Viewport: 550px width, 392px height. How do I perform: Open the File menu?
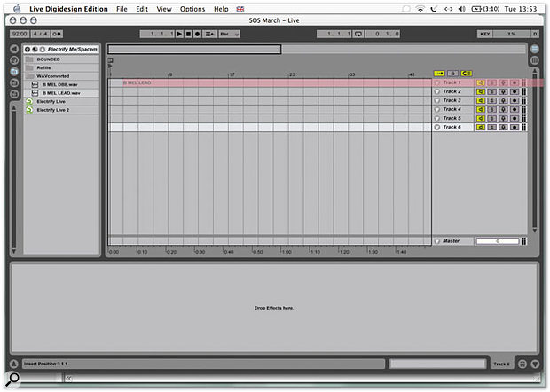coord(122,9)
